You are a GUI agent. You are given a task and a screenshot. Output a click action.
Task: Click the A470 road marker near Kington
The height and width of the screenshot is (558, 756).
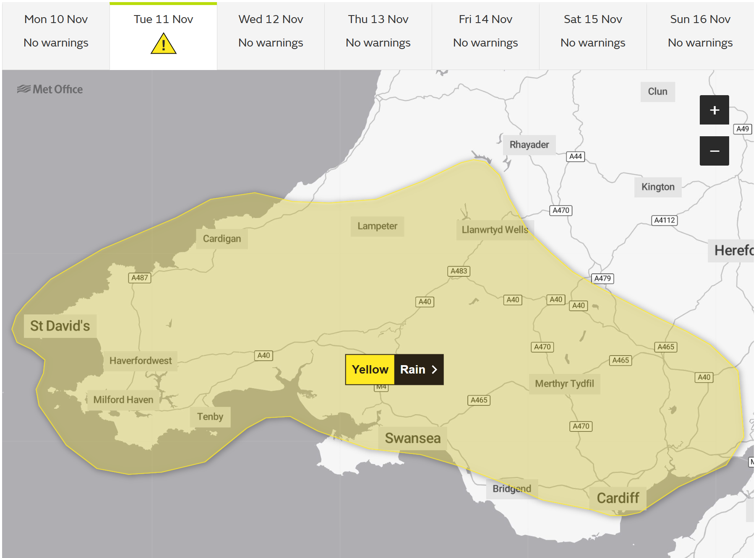(x=560, y=210)
